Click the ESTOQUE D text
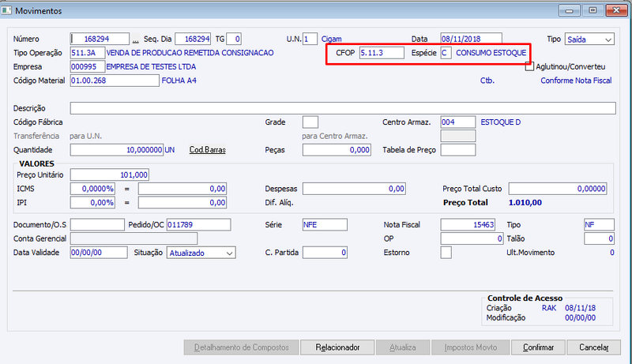 (501, 122)
